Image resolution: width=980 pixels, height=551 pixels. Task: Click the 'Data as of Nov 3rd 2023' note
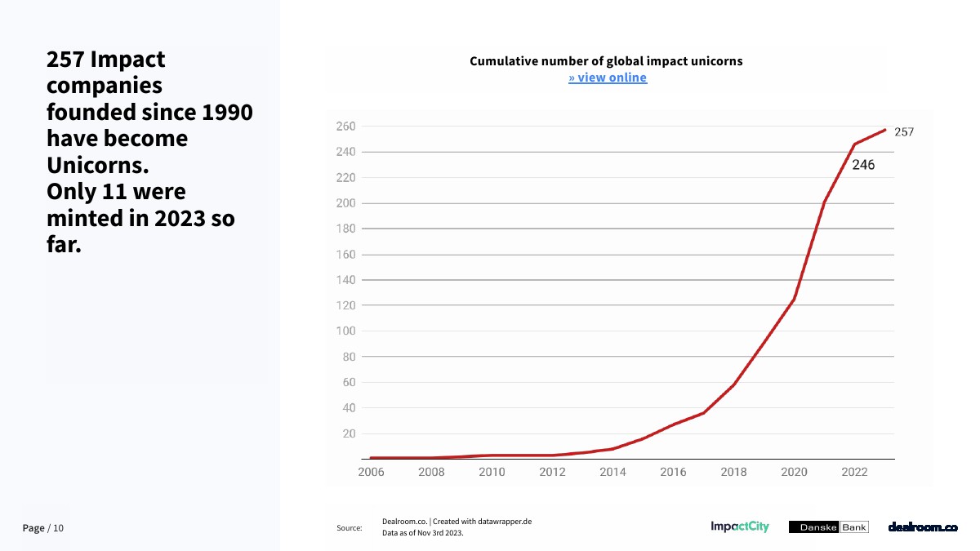point(422,534)
